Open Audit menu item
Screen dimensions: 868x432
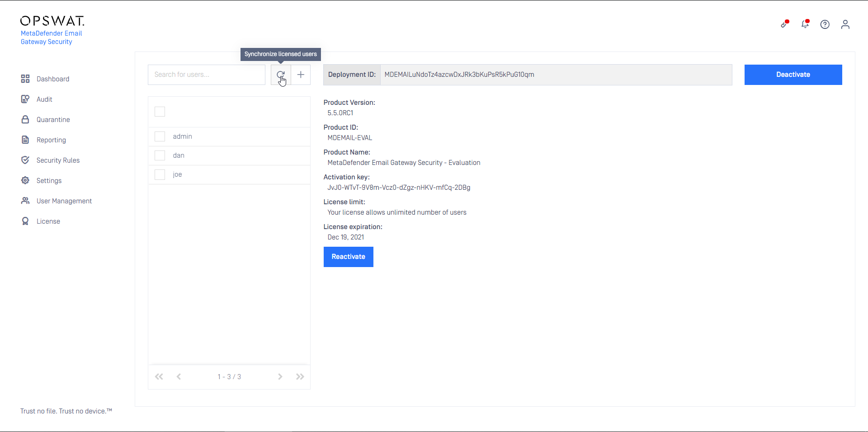pos(44,99)
